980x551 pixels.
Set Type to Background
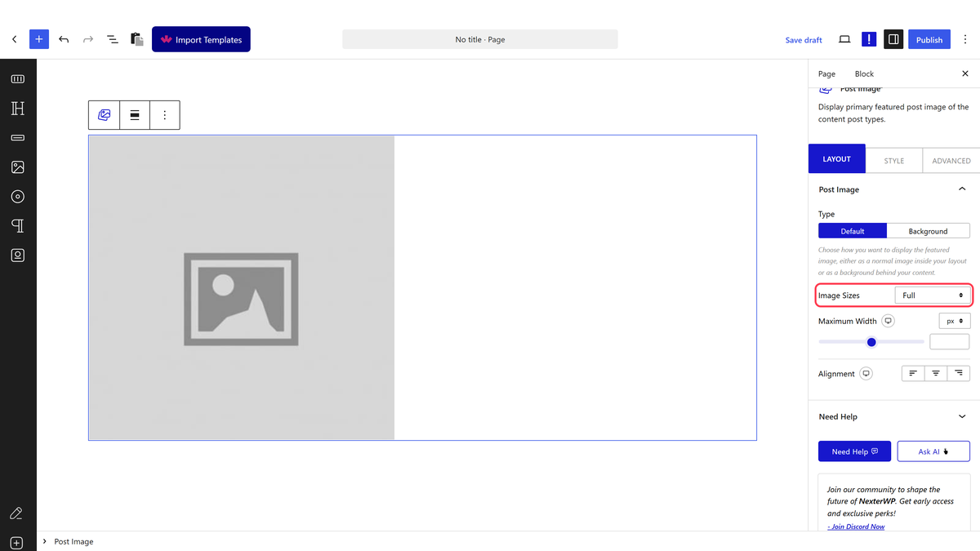929,231
